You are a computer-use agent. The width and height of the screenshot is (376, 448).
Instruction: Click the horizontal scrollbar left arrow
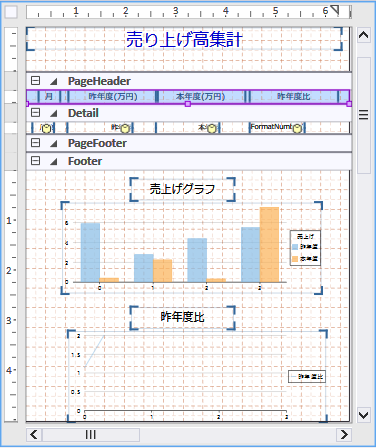(34, 435)
